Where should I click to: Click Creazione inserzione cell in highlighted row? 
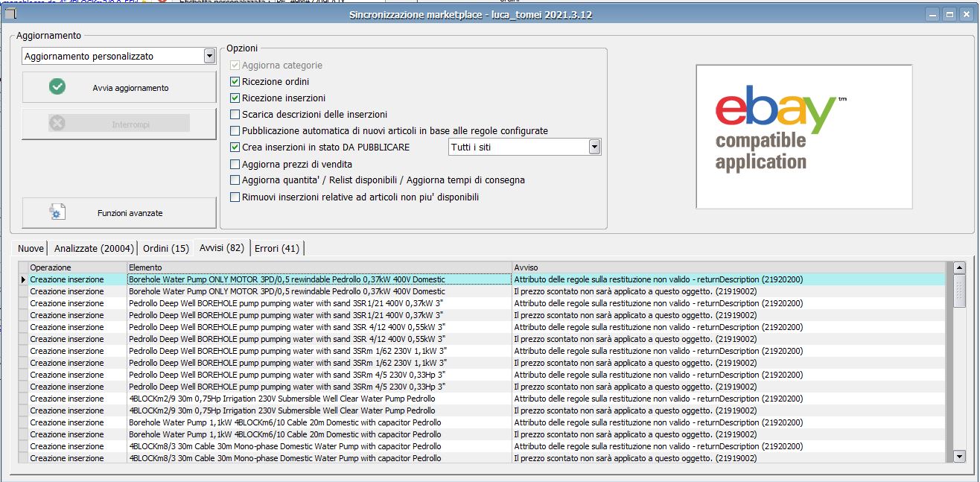(77, 279)
